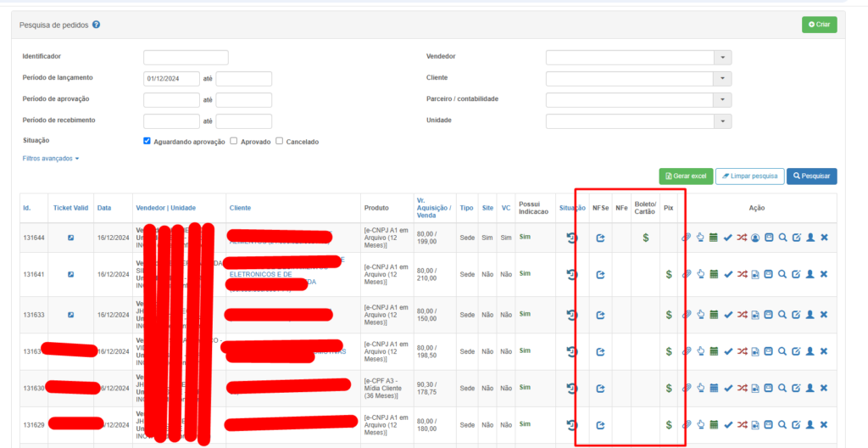Open the Vendedor dropdown
The width and height of the screenshot is (868, 448).
(722, 57)
